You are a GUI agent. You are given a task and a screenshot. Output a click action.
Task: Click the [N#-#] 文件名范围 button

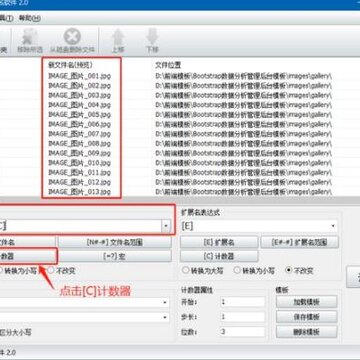coord(115,242)
